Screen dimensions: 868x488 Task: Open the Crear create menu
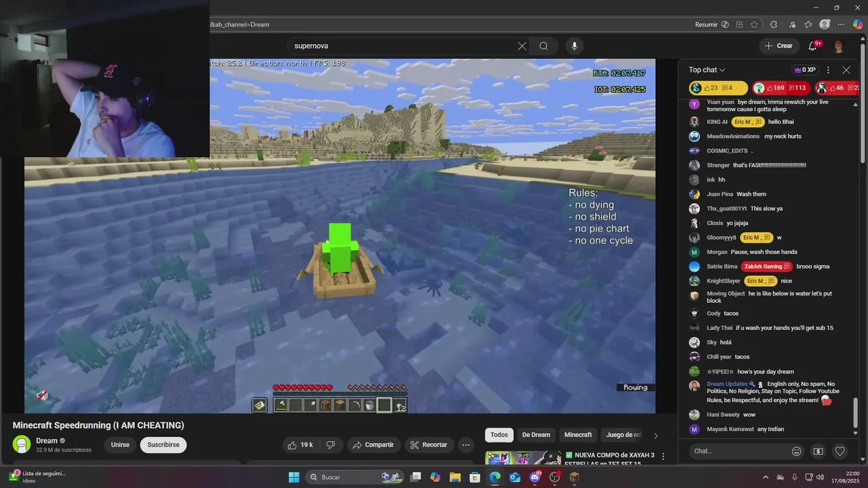(x=778, y=45)
